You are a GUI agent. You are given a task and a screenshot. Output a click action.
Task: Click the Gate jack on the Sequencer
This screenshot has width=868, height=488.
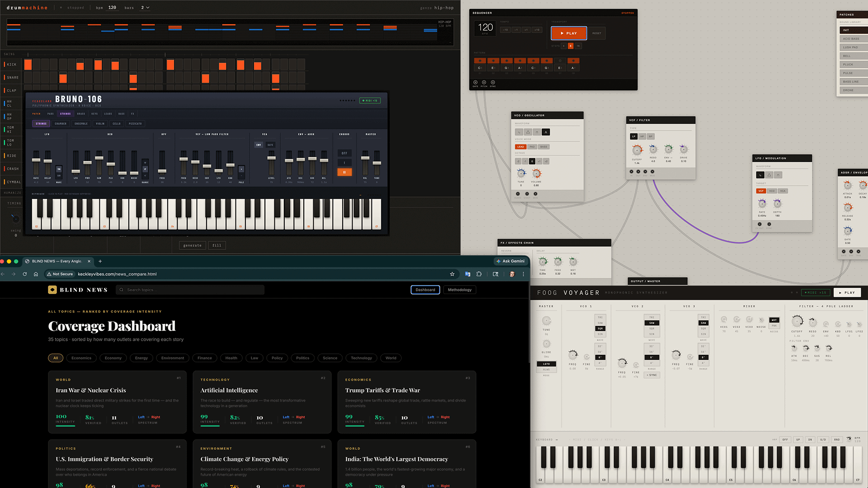tap(475, 82)
